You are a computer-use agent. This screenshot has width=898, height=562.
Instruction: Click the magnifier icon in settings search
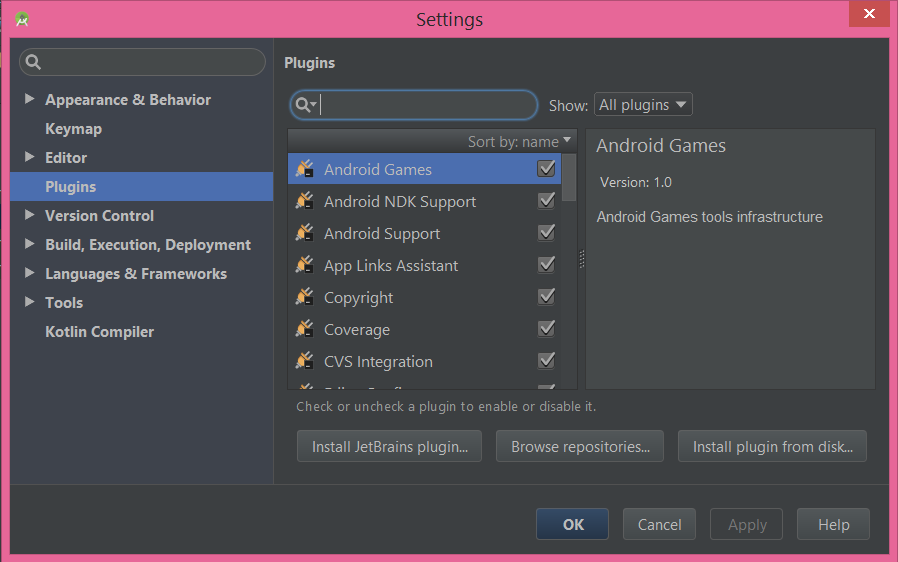pos(33,62)
